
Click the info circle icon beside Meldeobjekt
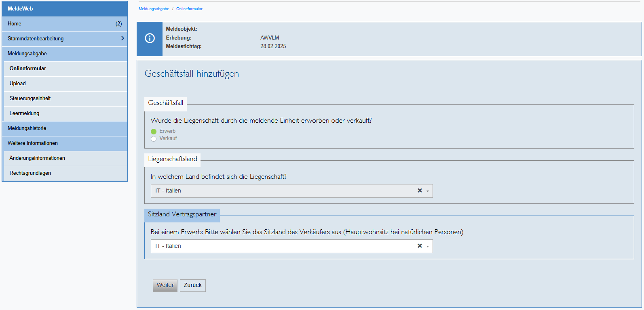(x=149, y=38)
